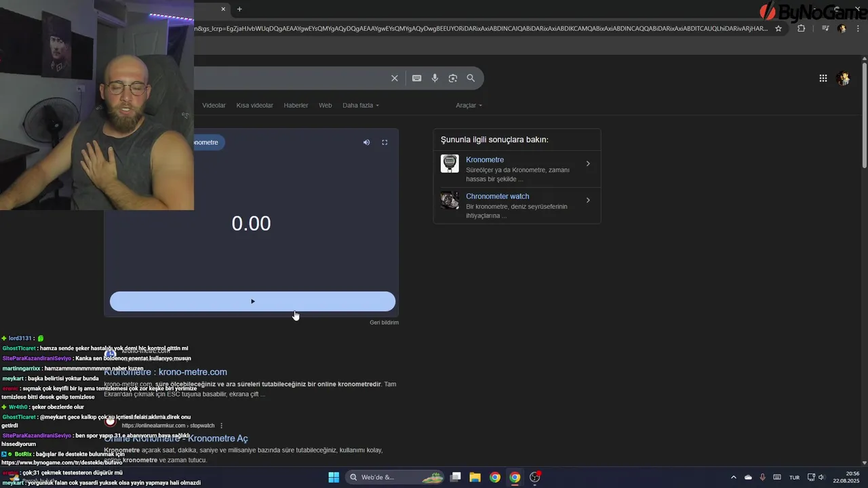Click microphone tray icon
Image resolution: width=868 pixels, height=488 pixels.
(763, 477)
